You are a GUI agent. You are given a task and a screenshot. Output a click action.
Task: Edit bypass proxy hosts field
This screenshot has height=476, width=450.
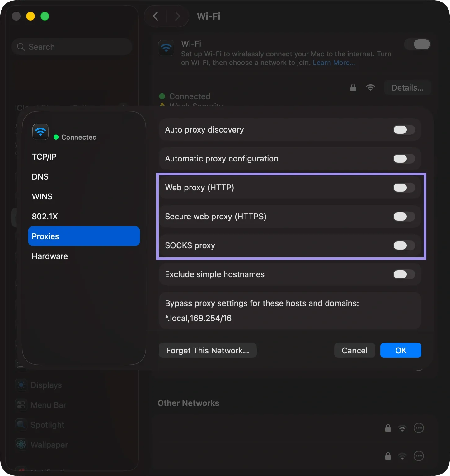(290, 318)
